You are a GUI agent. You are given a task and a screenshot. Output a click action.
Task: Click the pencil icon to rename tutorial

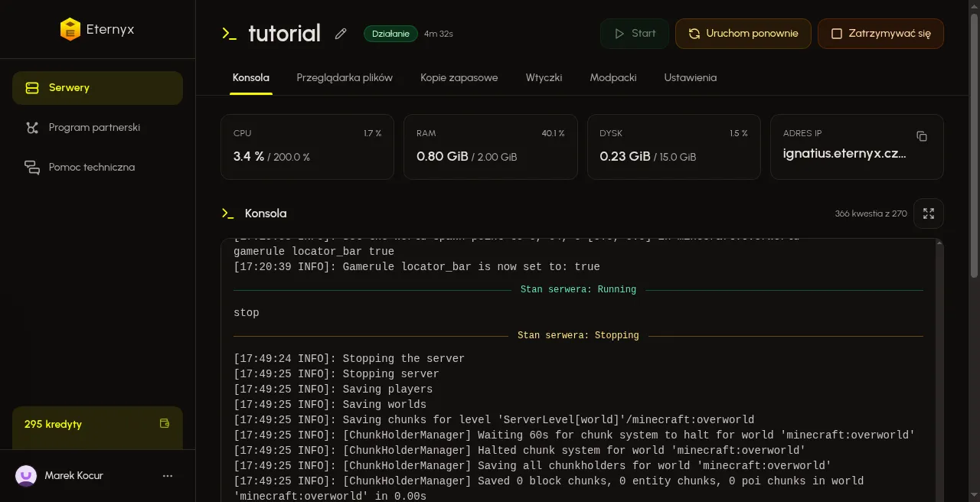tap(341, 34)
